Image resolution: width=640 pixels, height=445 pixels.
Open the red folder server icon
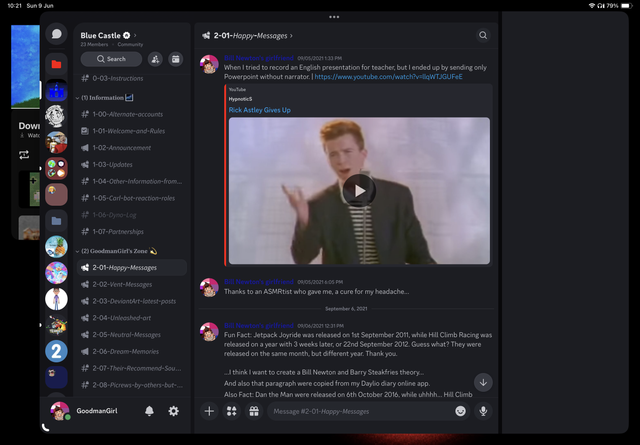(x=56, y=64)
